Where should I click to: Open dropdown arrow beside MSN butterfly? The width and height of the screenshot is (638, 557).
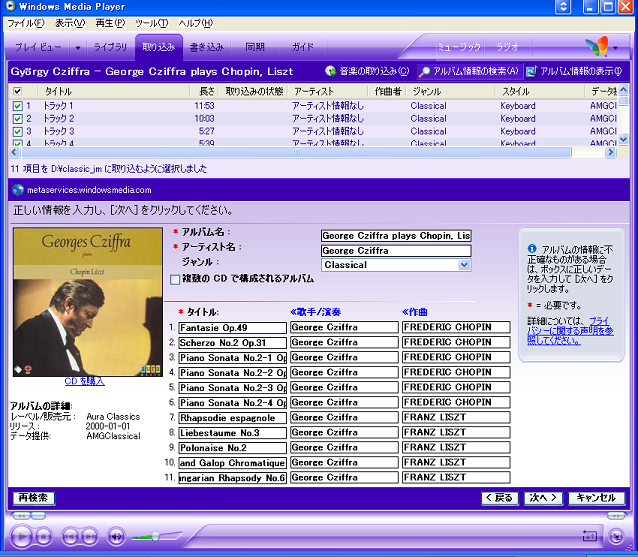pyautogui.click(x=616, y=48)
